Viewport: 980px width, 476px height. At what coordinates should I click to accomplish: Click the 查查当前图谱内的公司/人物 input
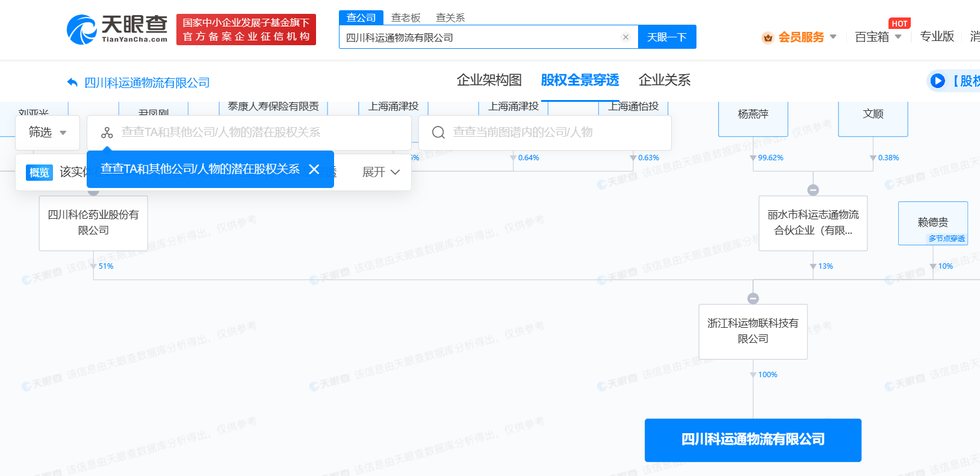click(x=545, y=133)
